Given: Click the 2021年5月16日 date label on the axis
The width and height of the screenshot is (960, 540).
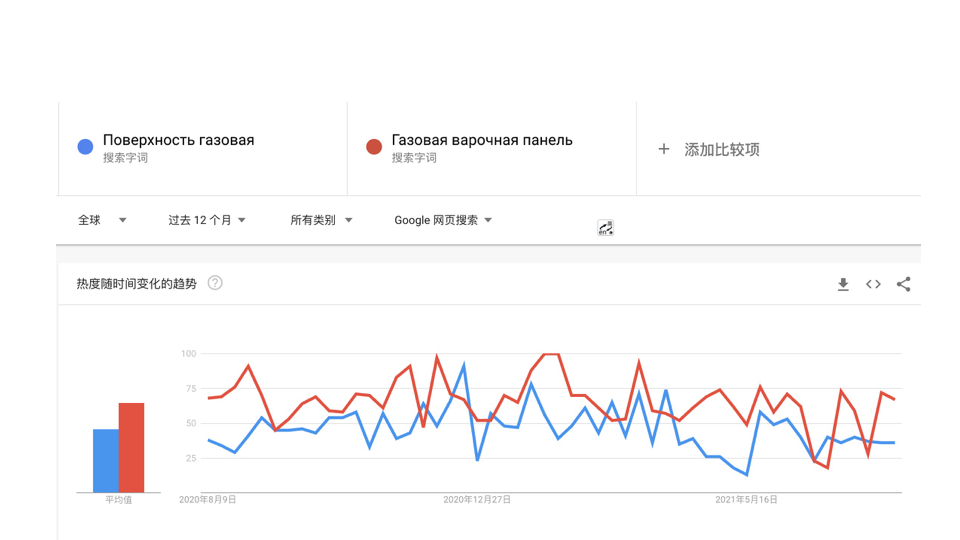Looking at the screenshot, I should point(746,500).
